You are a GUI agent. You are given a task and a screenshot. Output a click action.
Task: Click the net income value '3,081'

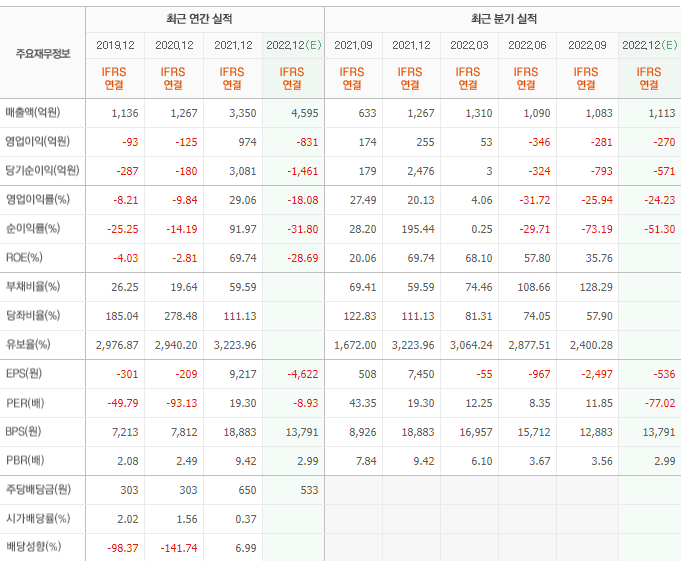(243, 171)
